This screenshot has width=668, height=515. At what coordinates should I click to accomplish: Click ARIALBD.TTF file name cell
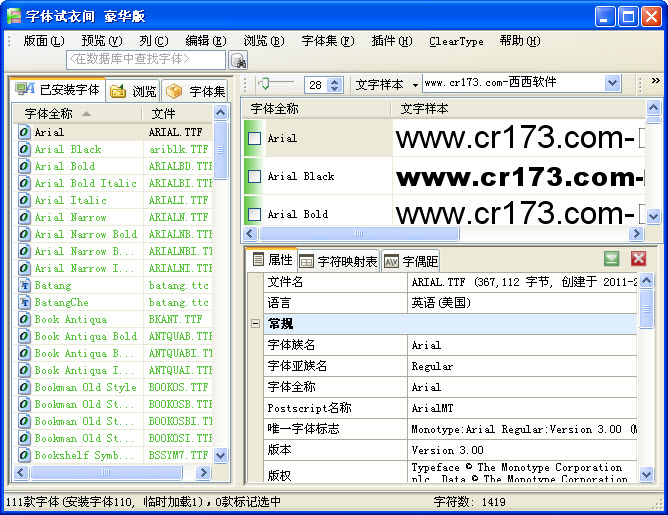click(180, 166)
